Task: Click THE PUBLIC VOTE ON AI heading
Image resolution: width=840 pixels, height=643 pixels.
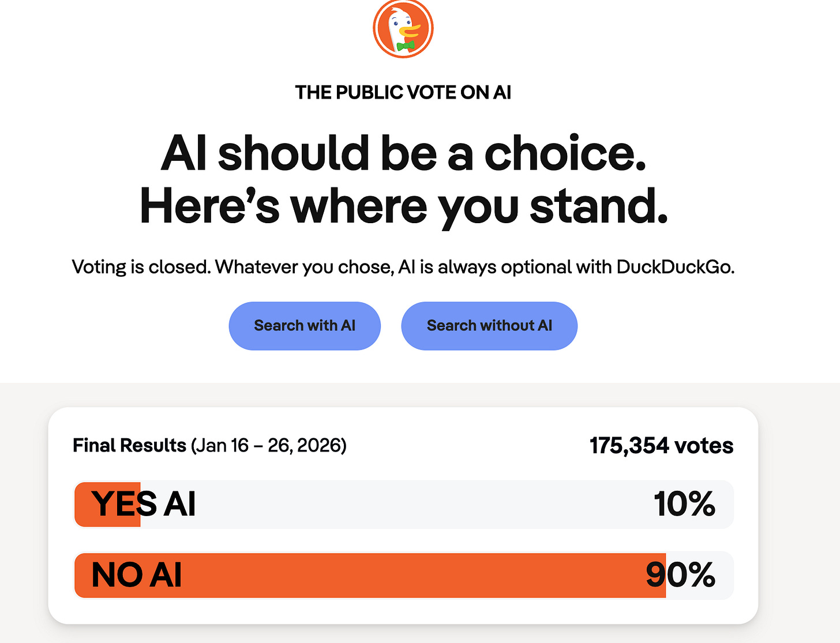Action: [403, 93]
